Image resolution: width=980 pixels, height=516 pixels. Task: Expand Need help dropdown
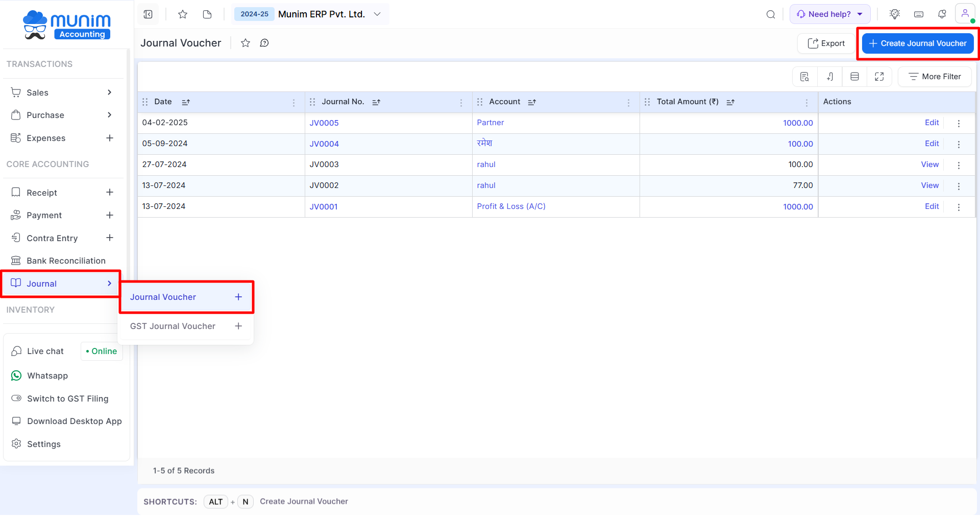[830, 14]
